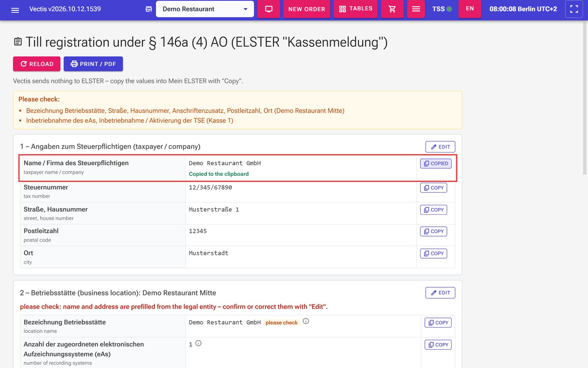Click the Inbetriebnahme des eAs warning line
This screenshot has width=588, height=368.
click(130, 120)
